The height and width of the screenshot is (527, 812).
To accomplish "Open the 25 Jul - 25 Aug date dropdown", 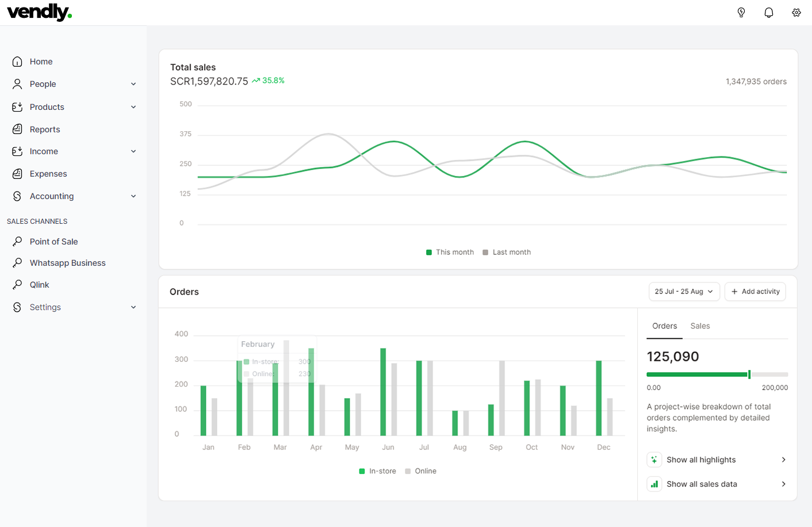I will (x=684, y=292).
